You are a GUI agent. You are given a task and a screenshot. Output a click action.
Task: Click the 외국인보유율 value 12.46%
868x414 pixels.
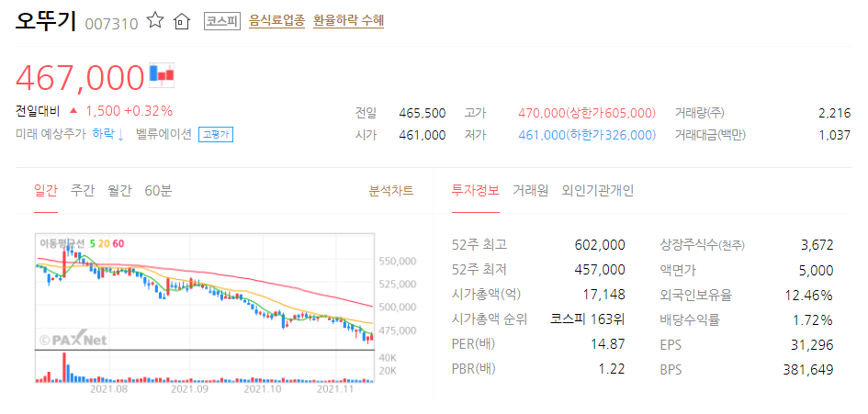[809, 295]
